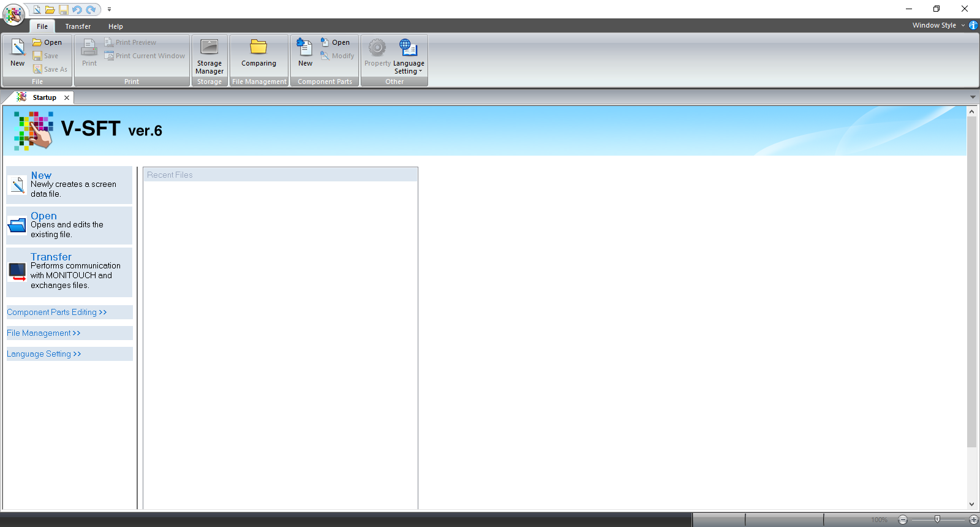This screenshot has height=527, width=980.
Task: Click the V-SFT logo in the banner
Action: (33, 131)
